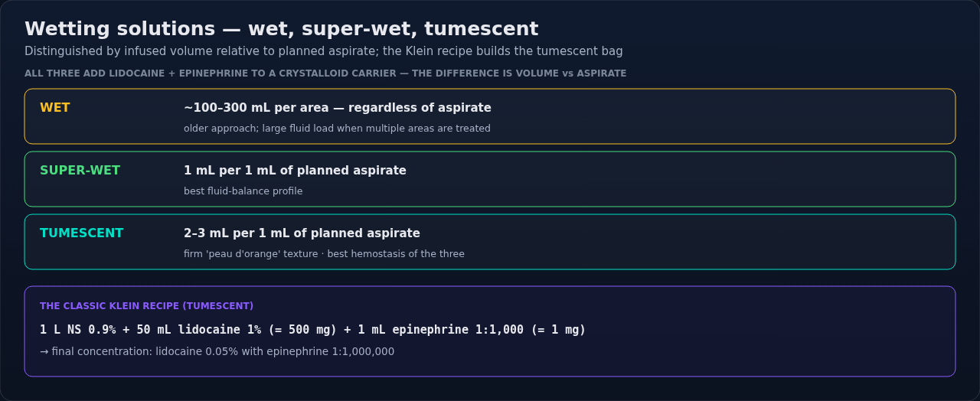Image resolution: width=980 pixels, height=401 pixels.
Task: Select the green SUPER-WET label
Action: (x=80, y=171)
